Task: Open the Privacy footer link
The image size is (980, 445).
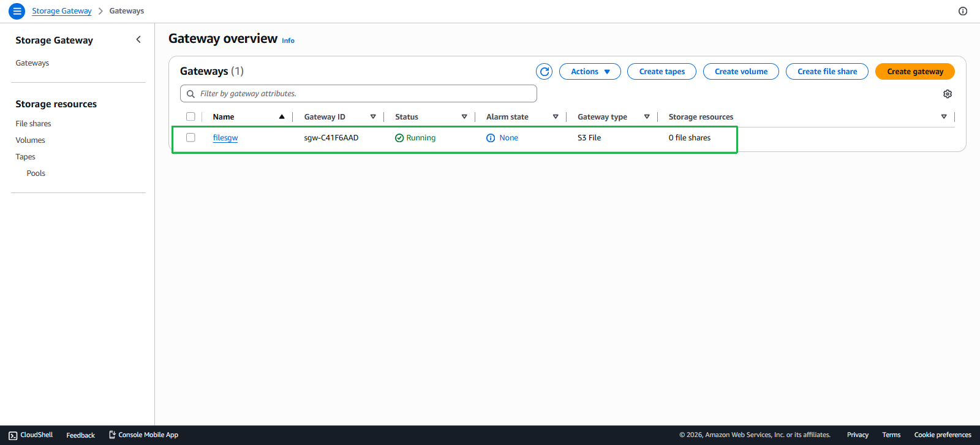Action: (858, 435)
